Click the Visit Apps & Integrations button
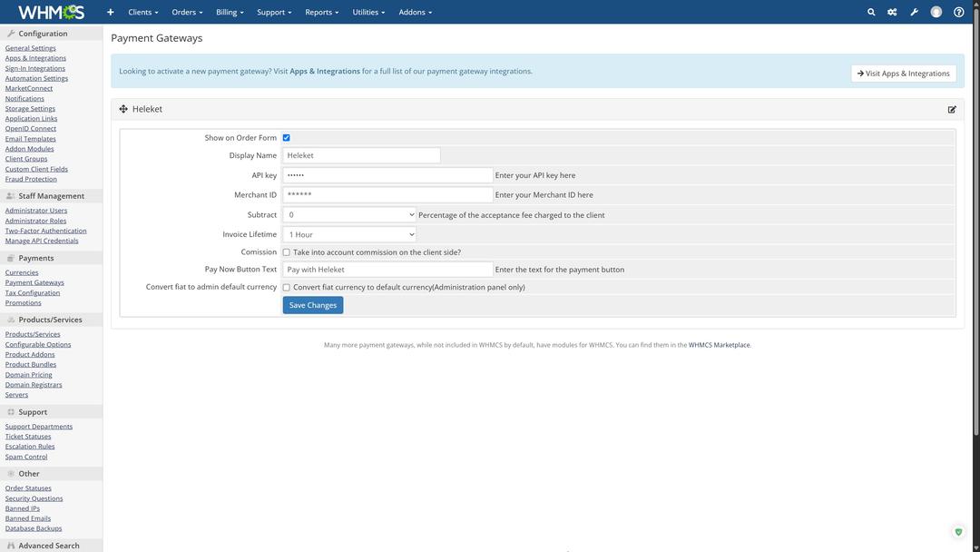The image size is (980, 552). click(x=904, y=74)
